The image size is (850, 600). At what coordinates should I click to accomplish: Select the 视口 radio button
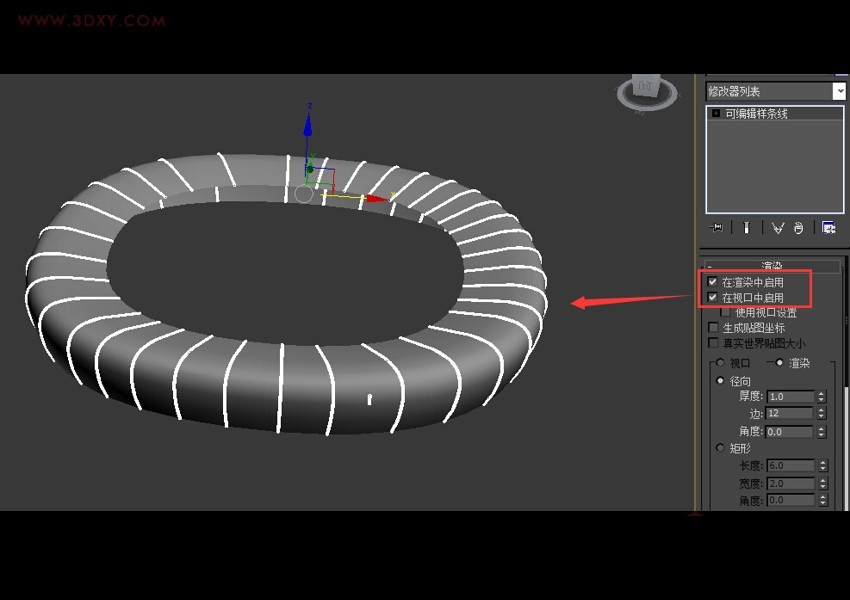pyautogui.click(x=720, y=363)
